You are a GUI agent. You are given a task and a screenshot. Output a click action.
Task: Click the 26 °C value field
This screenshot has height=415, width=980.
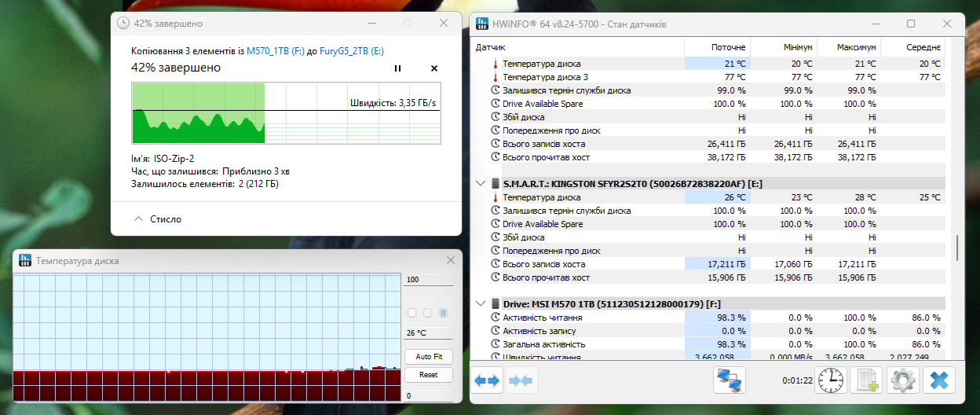427,332
